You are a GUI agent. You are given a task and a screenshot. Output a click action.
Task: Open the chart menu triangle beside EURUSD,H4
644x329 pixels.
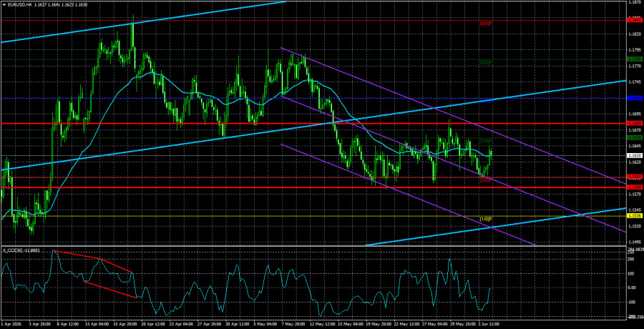coord(4,4)
